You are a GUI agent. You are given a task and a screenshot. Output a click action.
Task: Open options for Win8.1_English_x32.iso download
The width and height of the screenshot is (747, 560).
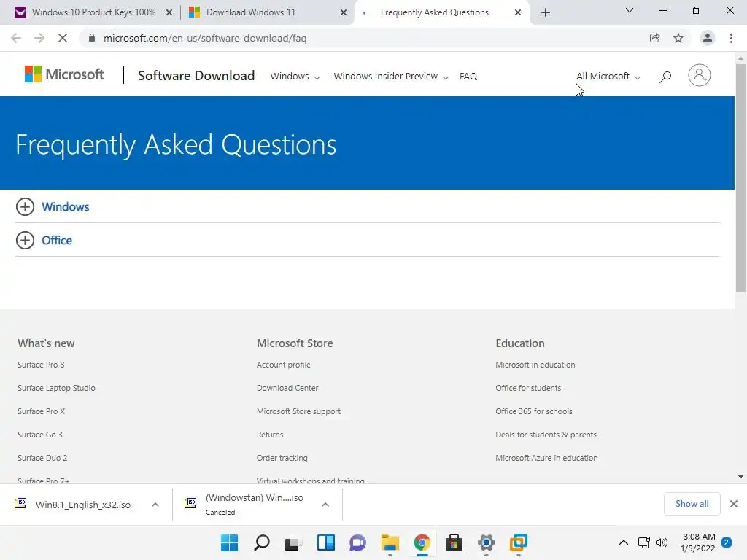[x=155, y=505]
